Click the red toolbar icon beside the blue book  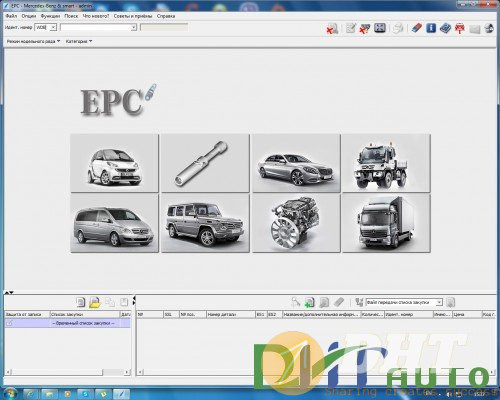(460, 28)
